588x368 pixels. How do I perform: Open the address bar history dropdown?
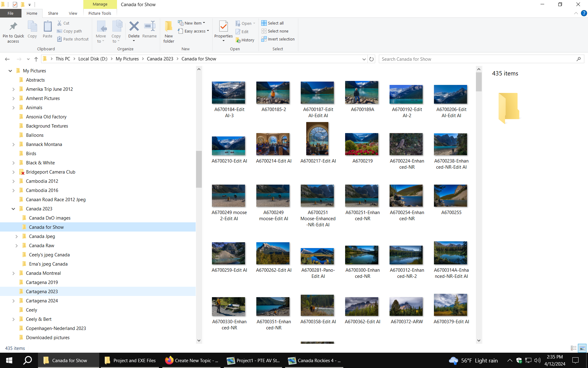tap(364, 59)
